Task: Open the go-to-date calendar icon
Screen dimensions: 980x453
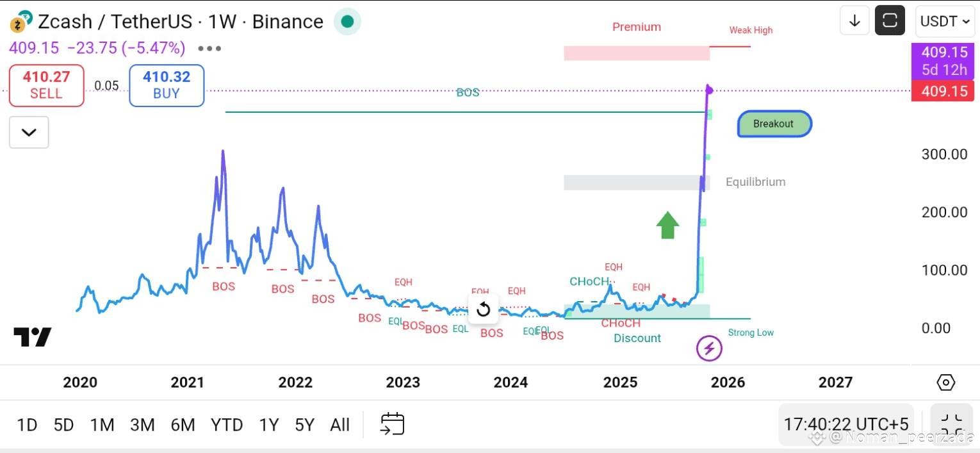Action: pos(392,424)
